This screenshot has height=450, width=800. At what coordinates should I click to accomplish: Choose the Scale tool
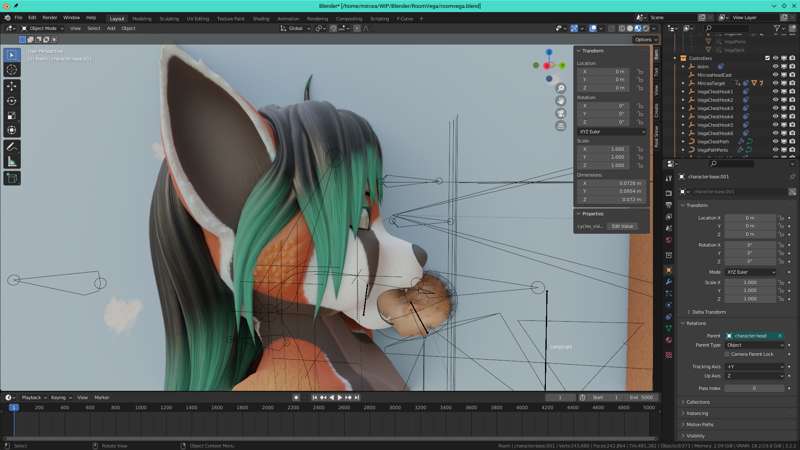tap(12, 115)
